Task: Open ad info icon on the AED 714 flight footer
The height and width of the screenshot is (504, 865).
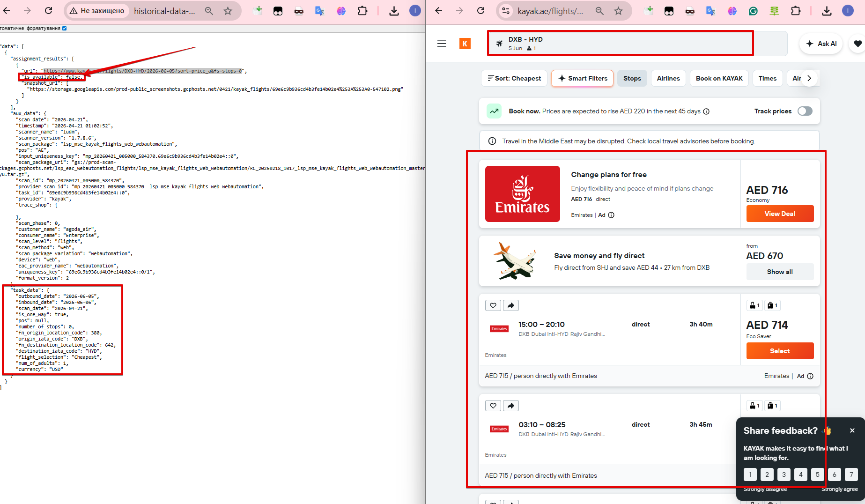Action: click(810, 376)
